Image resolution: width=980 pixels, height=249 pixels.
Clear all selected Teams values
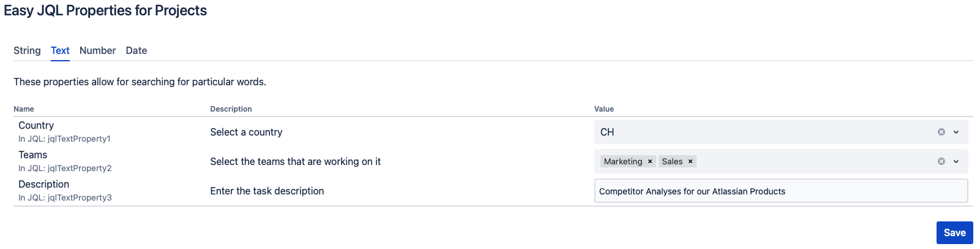(941, 161)
